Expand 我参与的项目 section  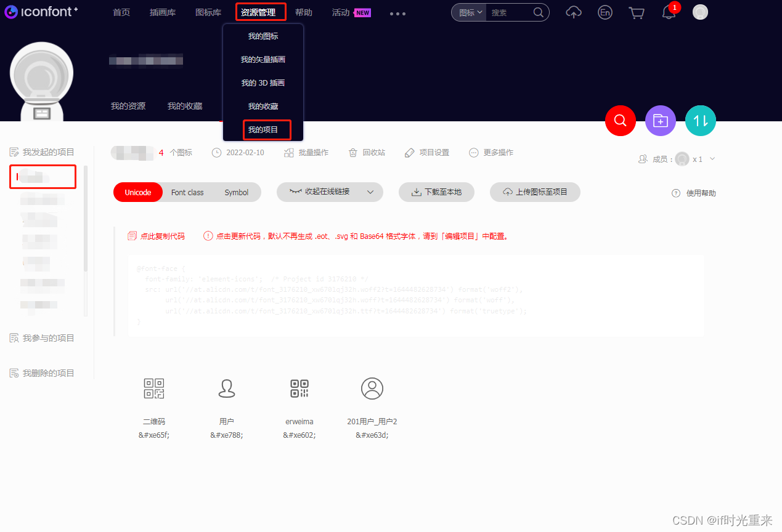click(43, 338)
